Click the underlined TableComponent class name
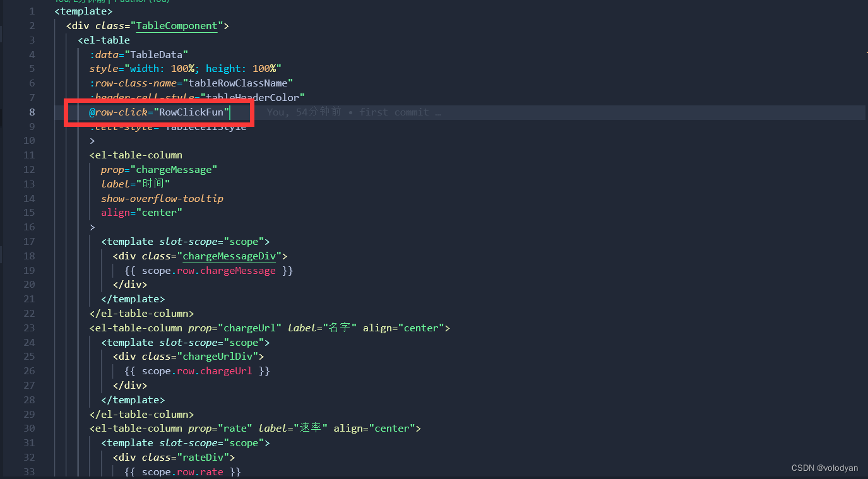Viewport: 868px width, 479px height. pyautogui.click(x=177, y=26)
